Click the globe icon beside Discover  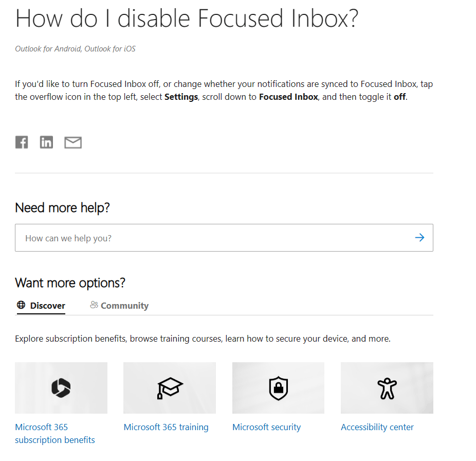21,305
